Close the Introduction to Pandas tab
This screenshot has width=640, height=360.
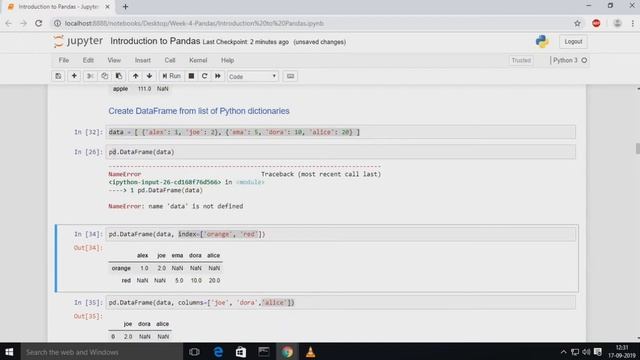(x=107, y=7)
